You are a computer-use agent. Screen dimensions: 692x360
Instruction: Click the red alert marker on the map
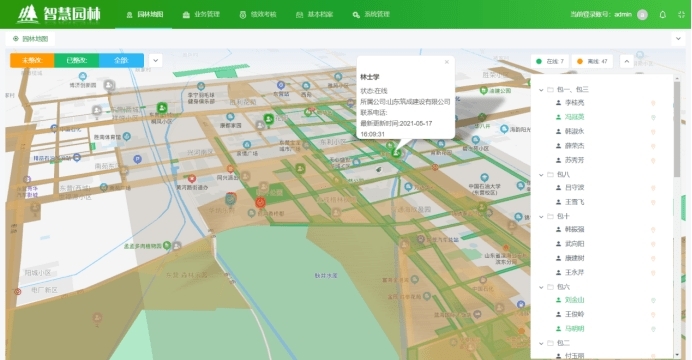point(260,202)
